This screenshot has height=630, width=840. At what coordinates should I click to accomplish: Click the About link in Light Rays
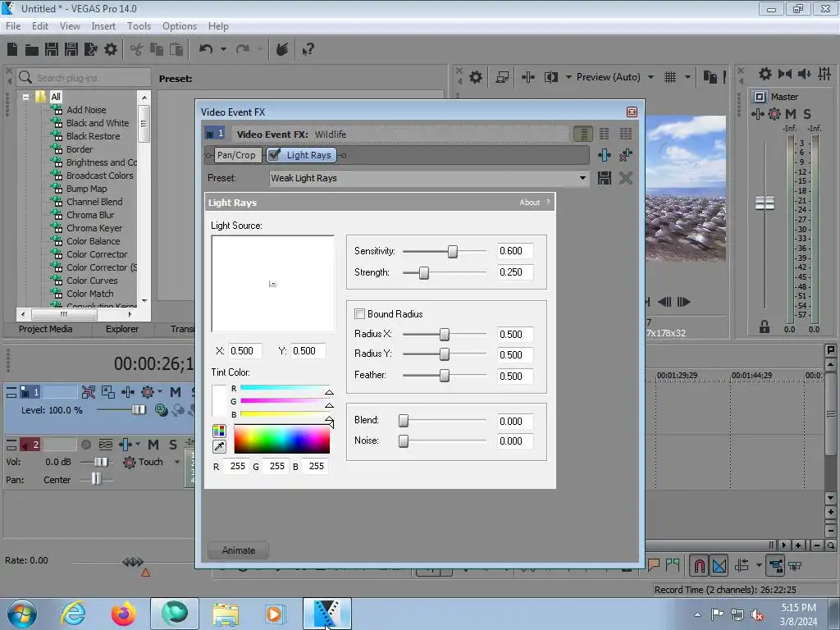[x=529, y=203]
